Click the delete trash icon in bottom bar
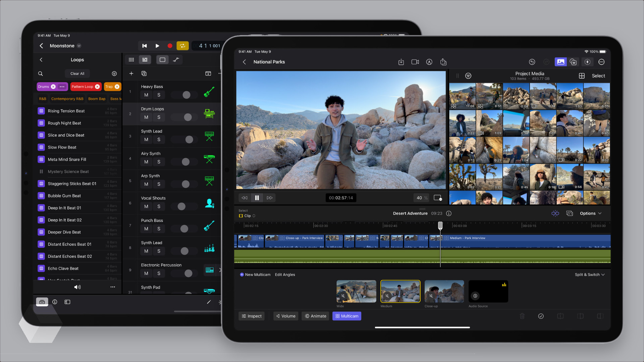 pyautogui.click(x=522, y=316)
